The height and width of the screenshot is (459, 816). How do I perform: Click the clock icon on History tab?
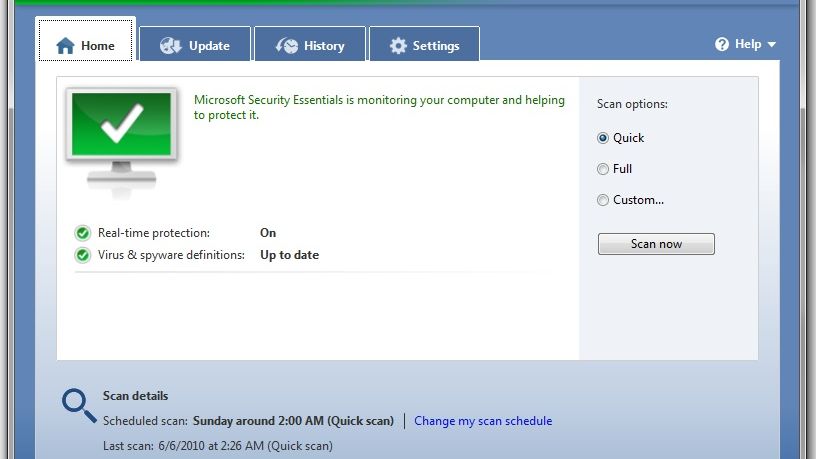click(x=287, y=46)
